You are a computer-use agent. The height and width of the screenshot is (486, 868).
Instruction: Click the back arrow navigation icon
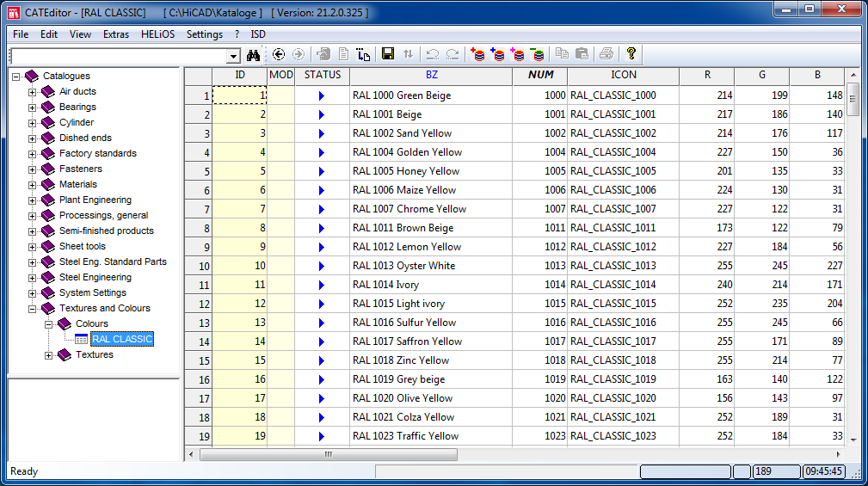279,54
